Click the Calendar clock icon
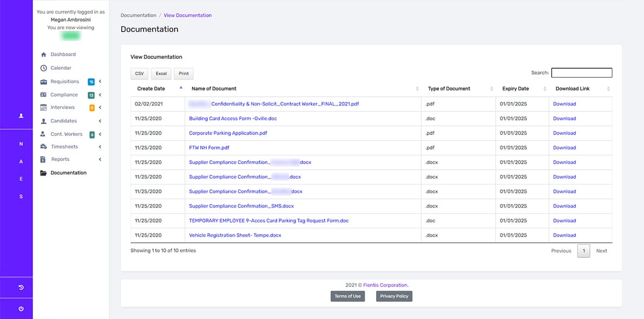This screenshot has width=644, height=319. 44,68
